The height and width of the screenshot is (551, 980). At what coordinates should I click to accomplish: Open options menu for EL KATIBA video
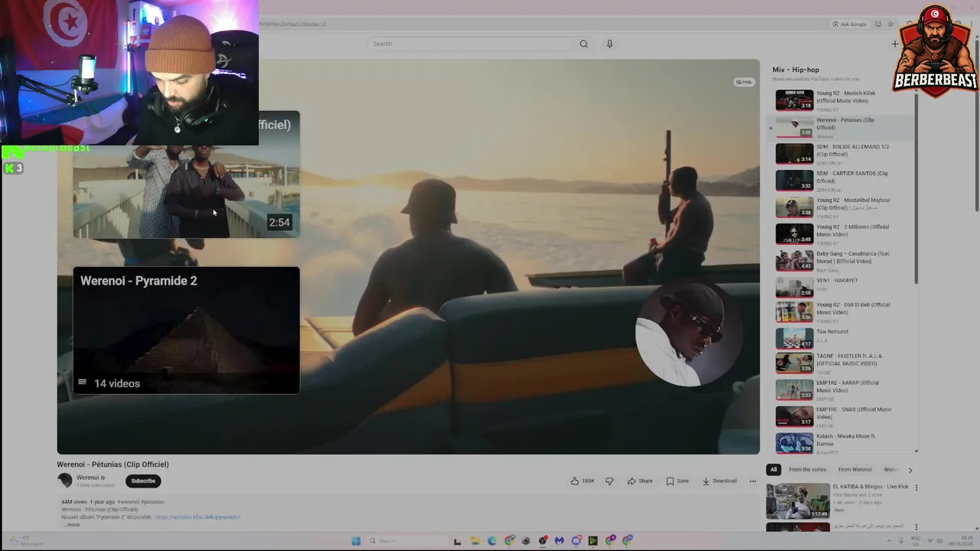tap(916, 487)
